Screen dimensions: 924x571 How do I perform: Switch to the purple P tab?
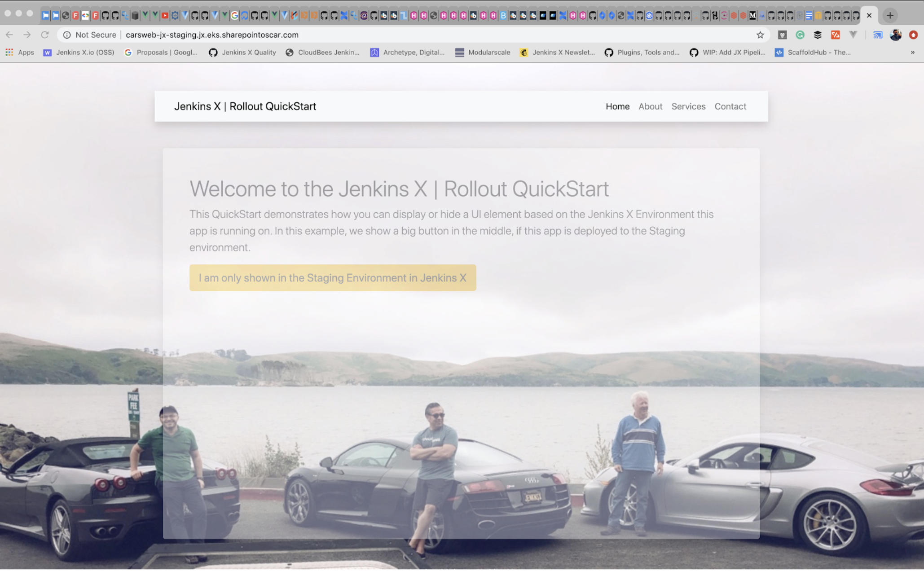pyautogui.click(x=364, y=16)
